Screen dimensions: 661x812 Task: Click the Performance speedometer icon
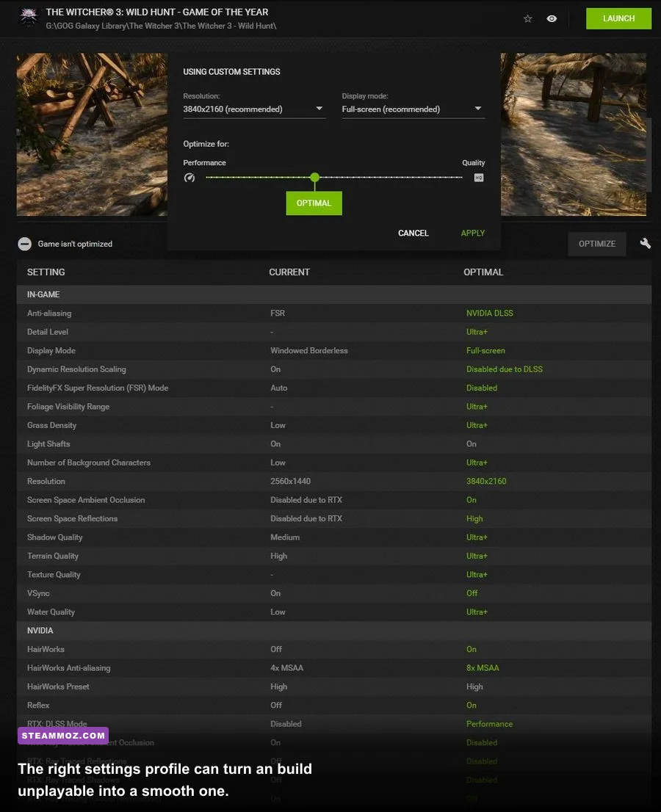click(189, 178)
